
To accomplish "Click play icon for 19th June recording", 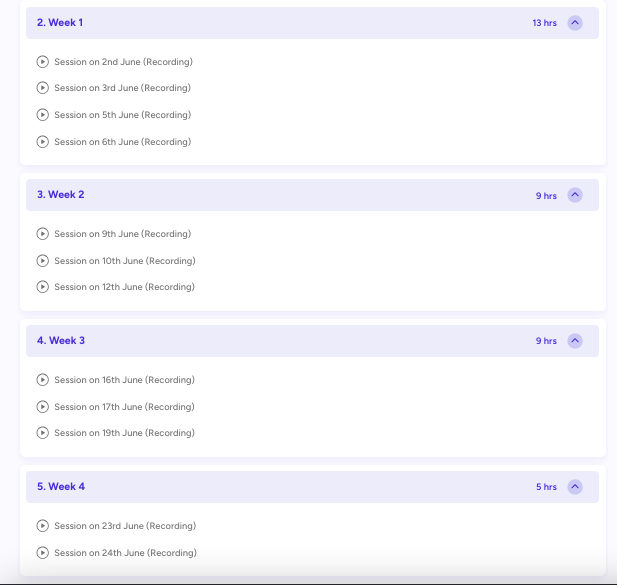I will [42, 433].
